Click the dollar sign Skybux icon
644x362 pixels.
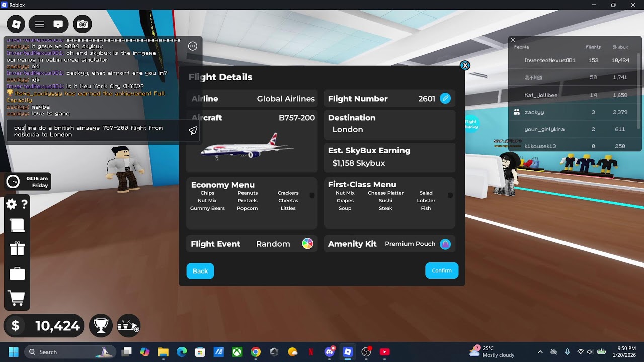(x=16, y=326)
